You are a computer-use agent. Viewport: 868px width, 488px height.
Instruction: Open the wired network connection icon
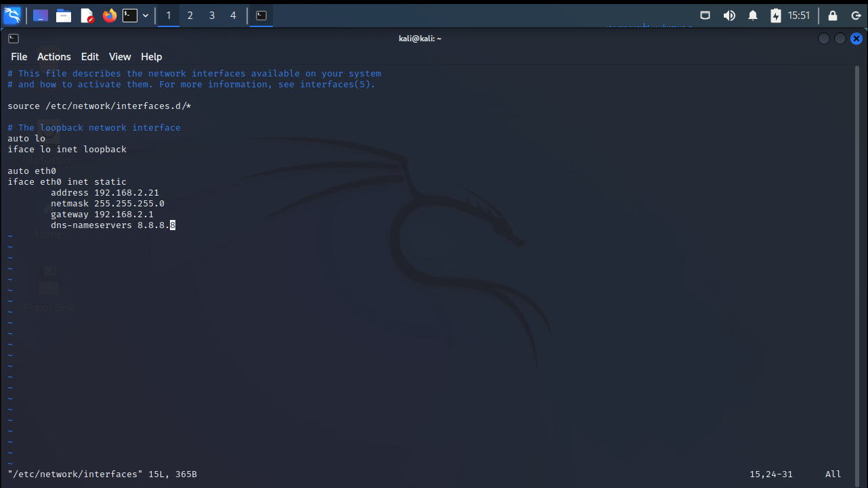[705, 15]
